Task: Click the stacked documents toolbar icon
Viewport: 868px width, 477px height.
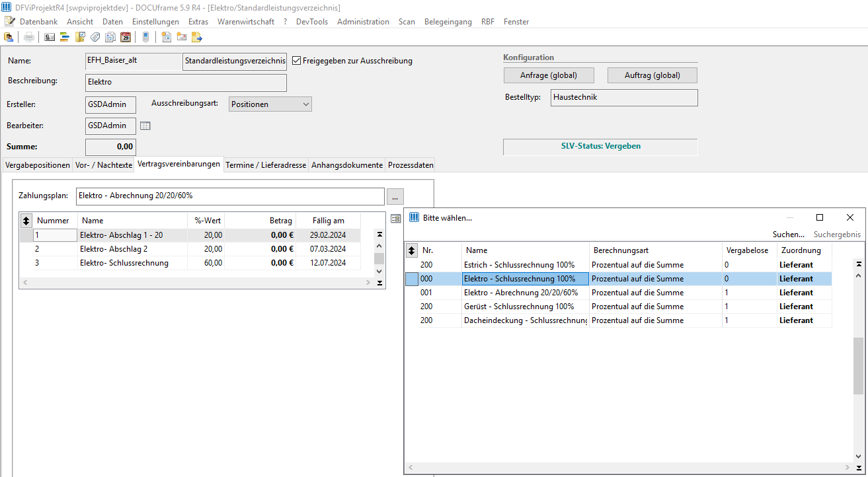Action: [110, 37]
